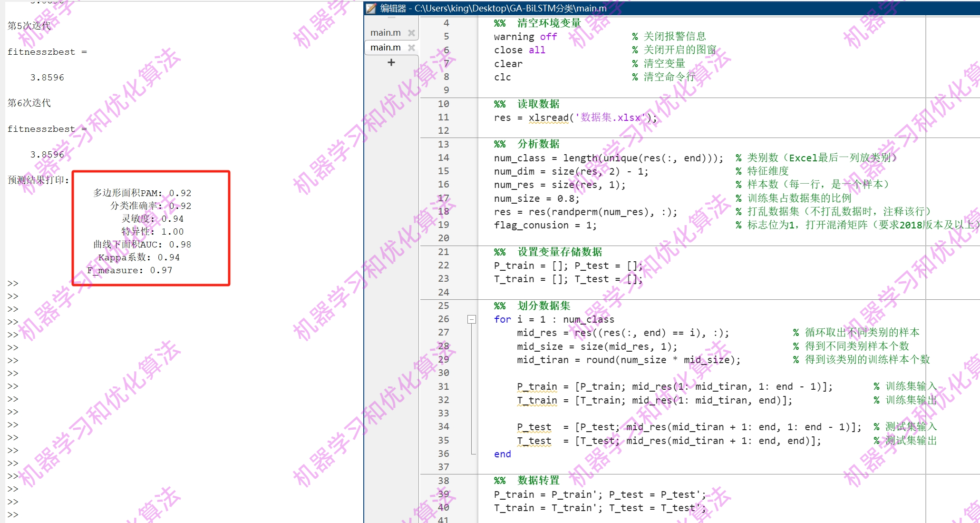980x523 pixels.
Task: Select the active main.m tab
Action: pos(385,48)
